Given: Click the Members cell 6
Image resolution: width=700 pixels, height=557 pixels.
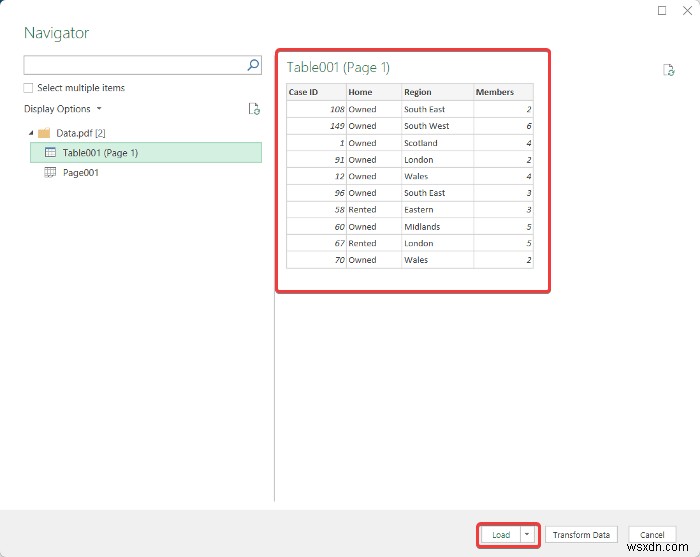Looking at the screenshot, I should [x=504, y=126].
